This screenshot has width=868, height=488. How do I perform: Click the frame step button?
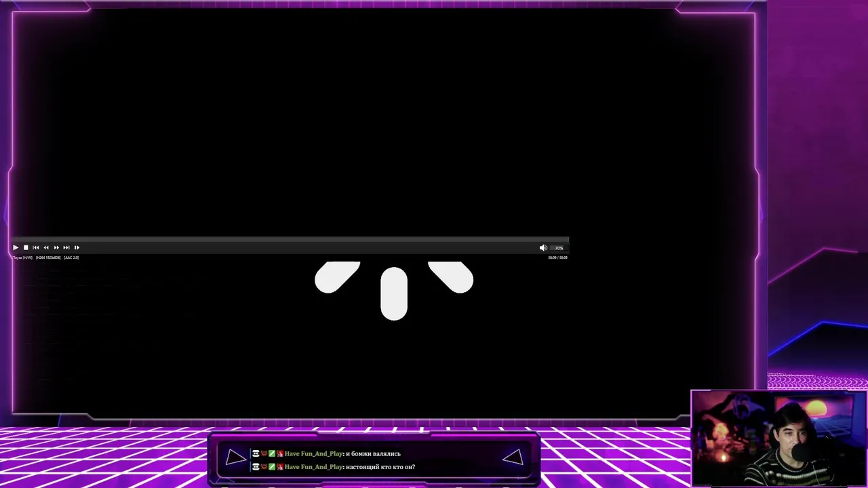coord(77,247)
